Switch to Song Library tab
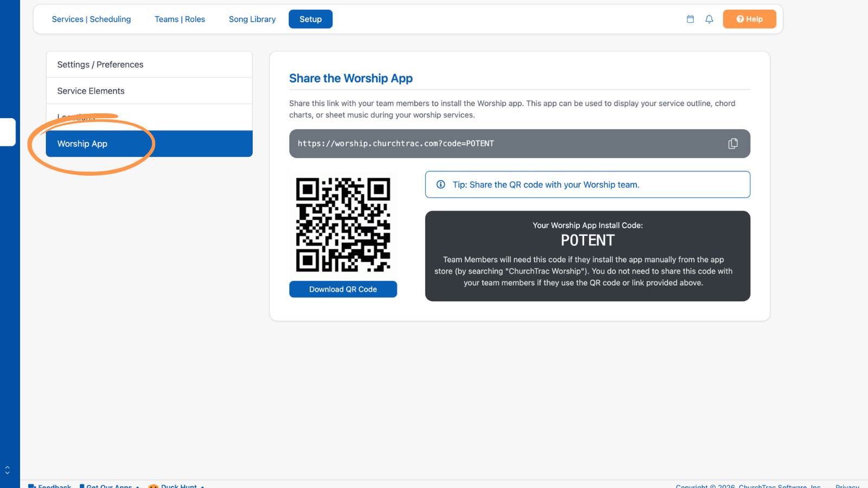868x488 pixels. (x=252, y=19)
